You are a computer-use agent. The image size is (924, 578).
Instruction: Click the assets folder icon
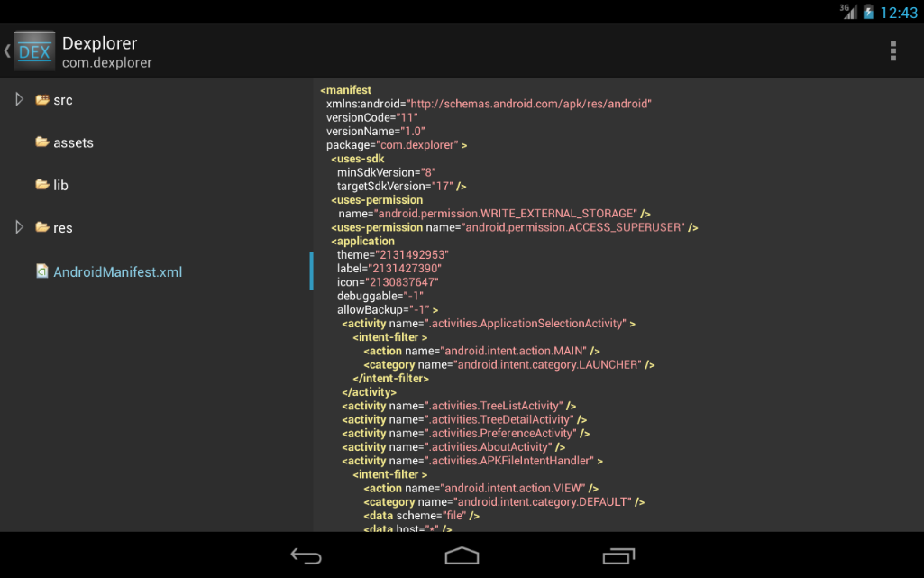point(42,142)
